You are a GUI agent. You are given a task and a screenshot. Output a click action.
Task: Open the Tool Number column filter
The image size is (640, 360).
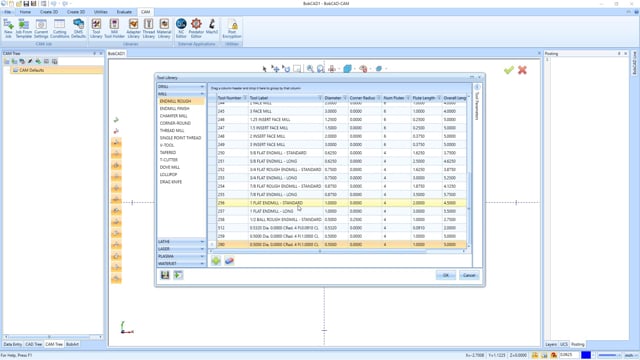pyautogui.click(x=245, y=98)
